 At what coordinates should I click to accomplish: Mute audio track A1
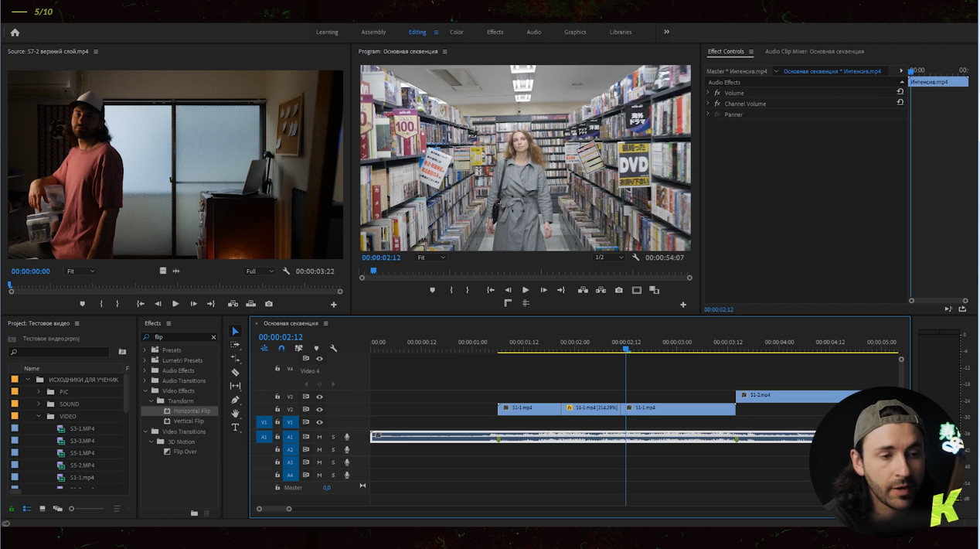click(x=319, y=437)
